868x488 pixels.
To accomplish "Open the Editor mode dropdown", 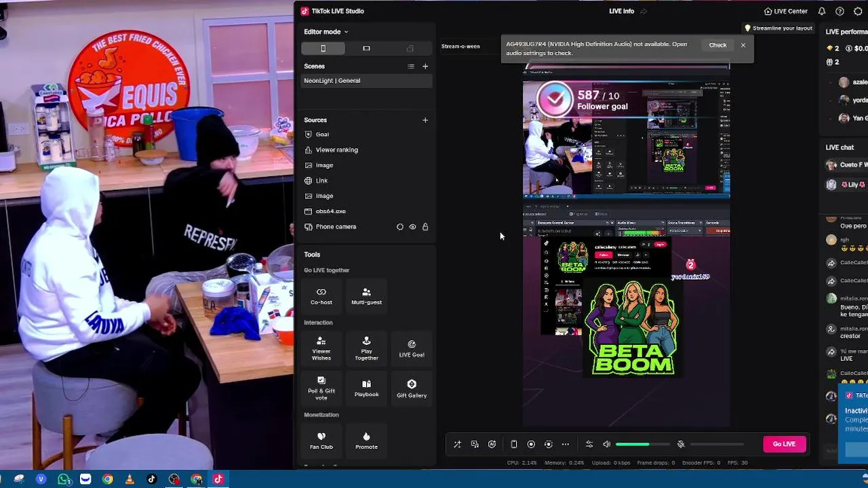I will 325,32.
